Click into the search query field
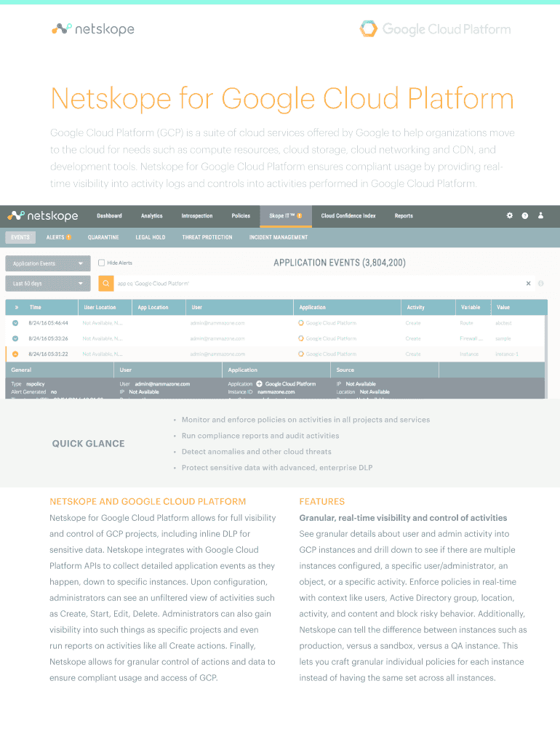The width and height of the screenshot is (560, 745). click(313, 283)
